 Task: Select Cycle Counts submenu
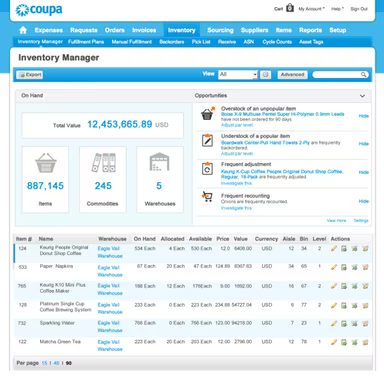[x=277, y=42]
